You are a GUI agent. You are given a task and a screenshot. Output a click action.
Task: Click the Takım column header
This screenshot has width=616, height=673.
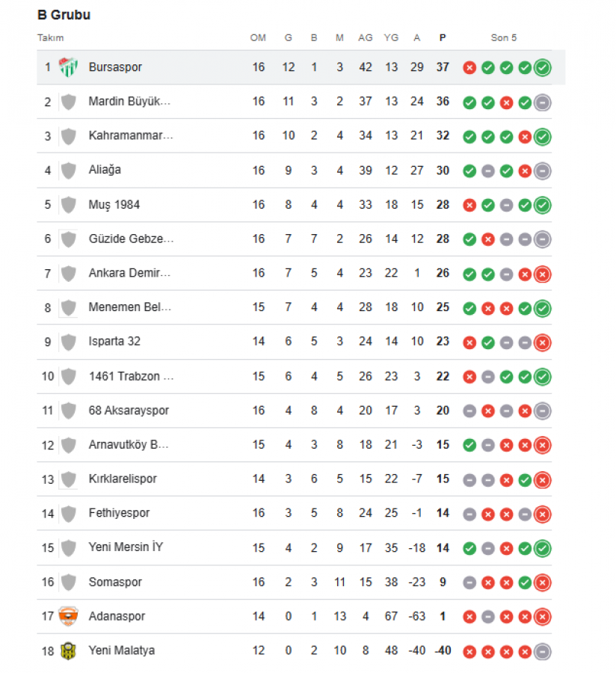point(51,38)
